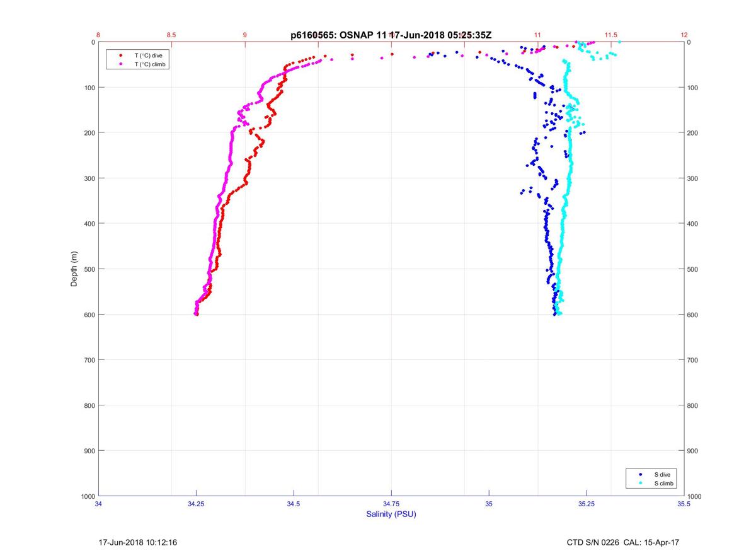Click the salinity tick label 35.5

(x=684, y=504)
